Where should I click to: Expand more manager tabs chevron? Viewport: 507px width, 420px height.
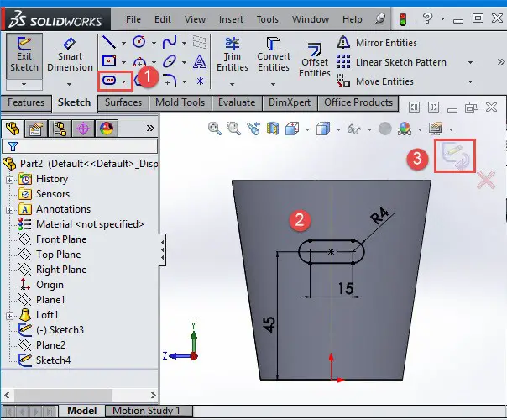pos(150,129)
